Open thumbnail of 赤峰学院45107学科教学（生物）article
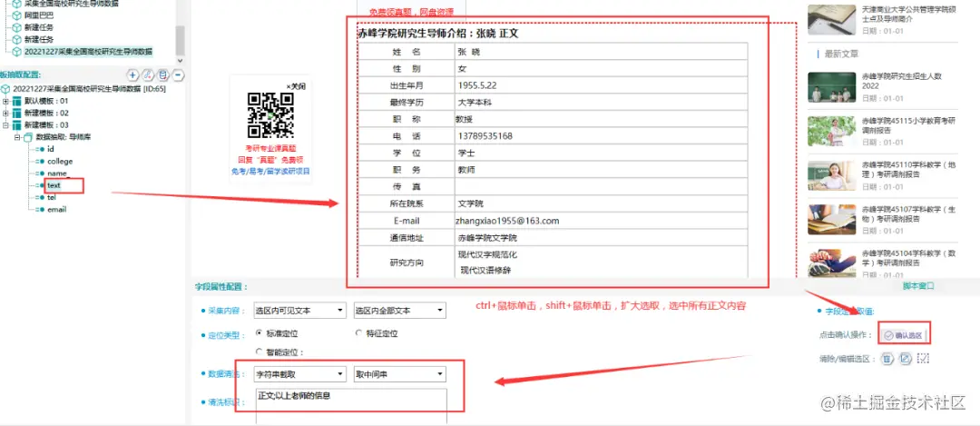The image size is (980, 426). tap(830, 219)
